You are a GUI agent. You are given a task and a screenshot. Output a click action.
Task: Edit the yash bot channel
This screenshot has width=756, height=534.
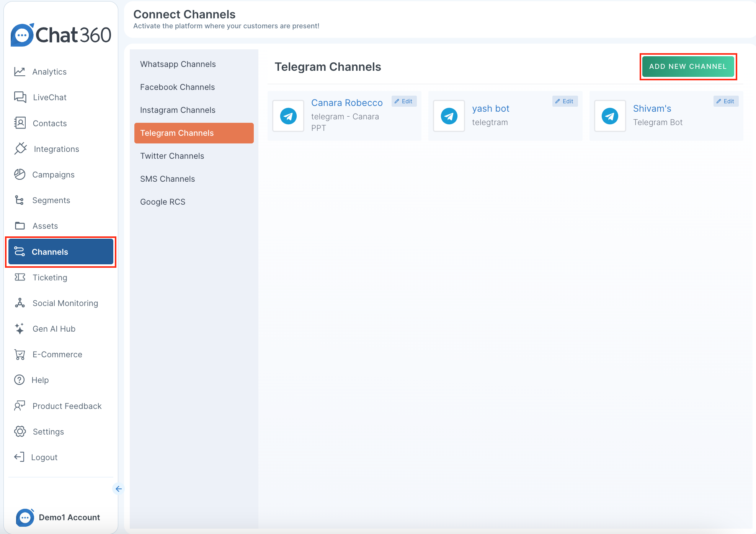click(565, 101)
